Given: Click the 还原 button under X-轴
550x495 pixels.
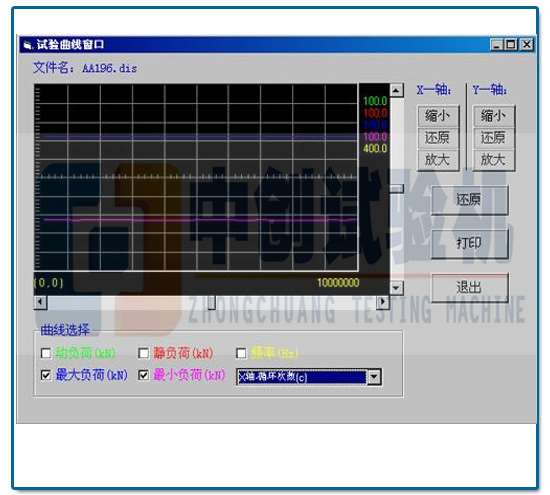Looking at the screenshot, I should [438, 138].
